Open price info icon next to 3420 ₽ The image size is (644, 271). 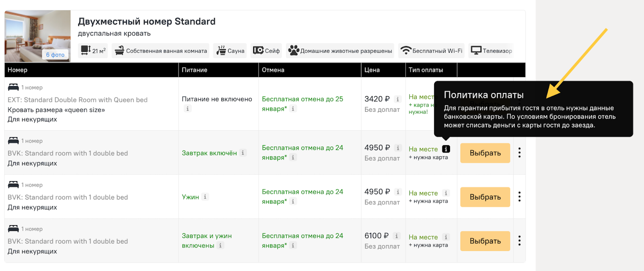[x=398, y=99]
